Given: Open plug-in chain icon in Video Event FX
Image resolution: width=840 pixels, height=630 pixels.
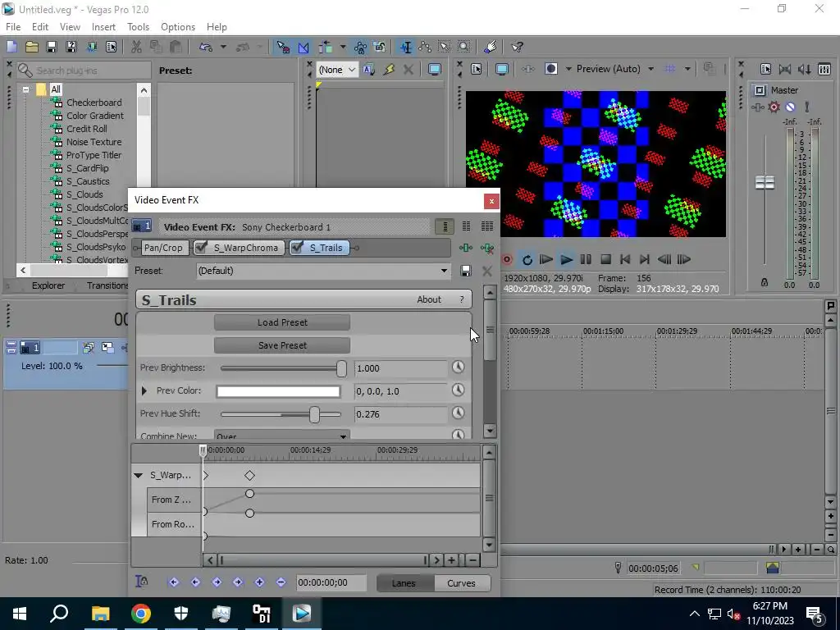Looking at the screenshot, I should pos(466,248).
